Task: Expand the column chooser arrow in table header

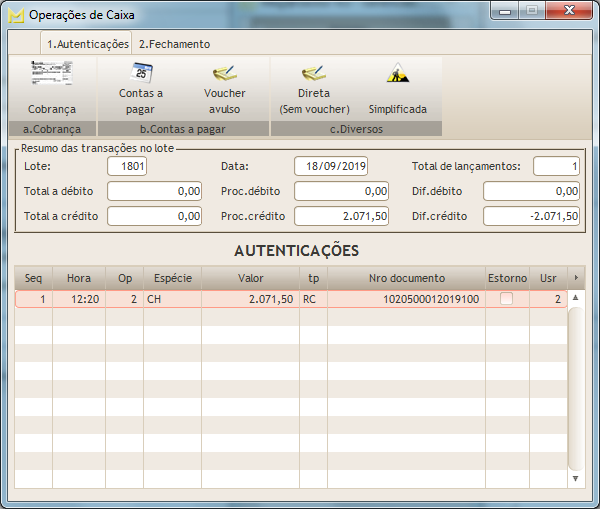Action: (575, 277)
